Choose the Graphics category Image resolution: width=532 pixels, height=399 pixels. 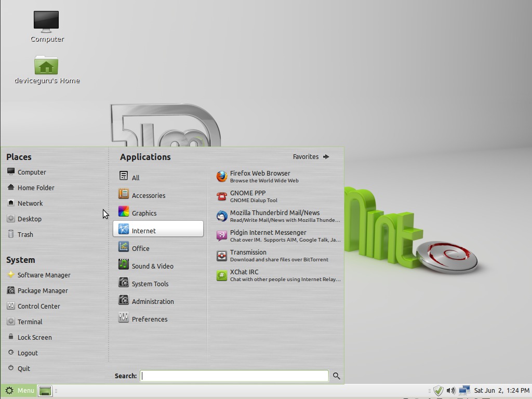(158, 212)
